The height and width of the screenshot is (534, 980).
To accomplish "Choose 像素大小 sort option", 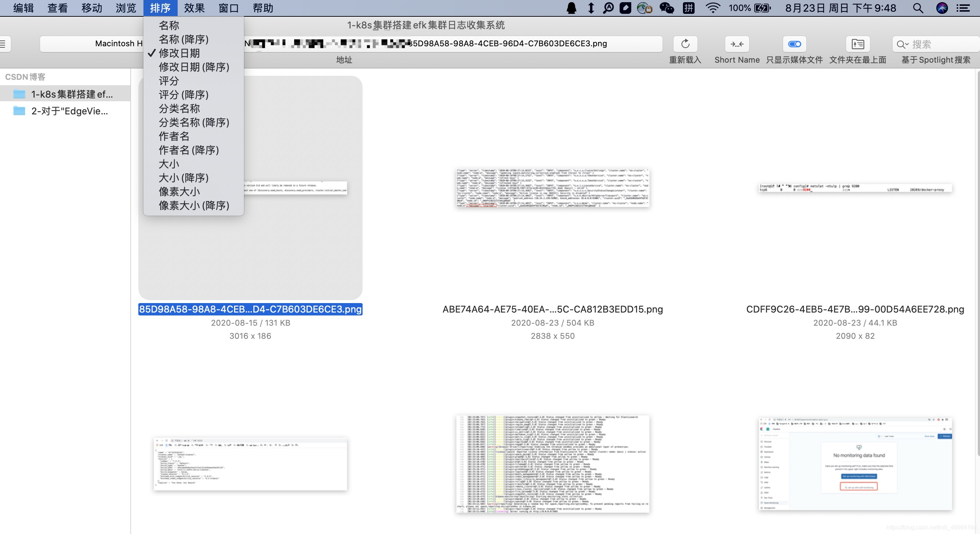I will click(194, 192).
